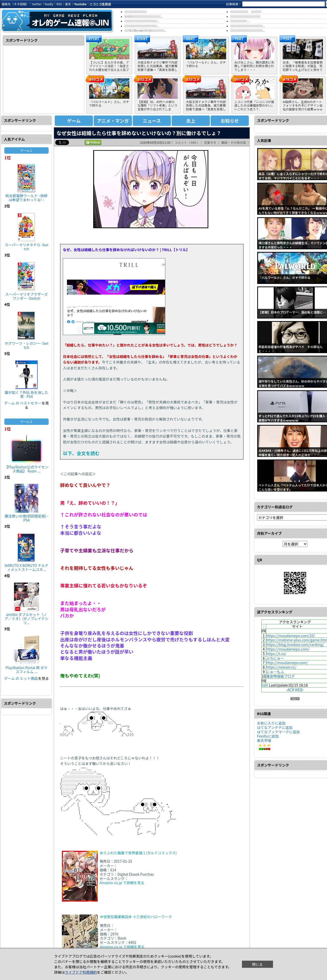Click the green Follow feedly button
The width and height of the screenshot is (327, 980).
tap(93, 142)
